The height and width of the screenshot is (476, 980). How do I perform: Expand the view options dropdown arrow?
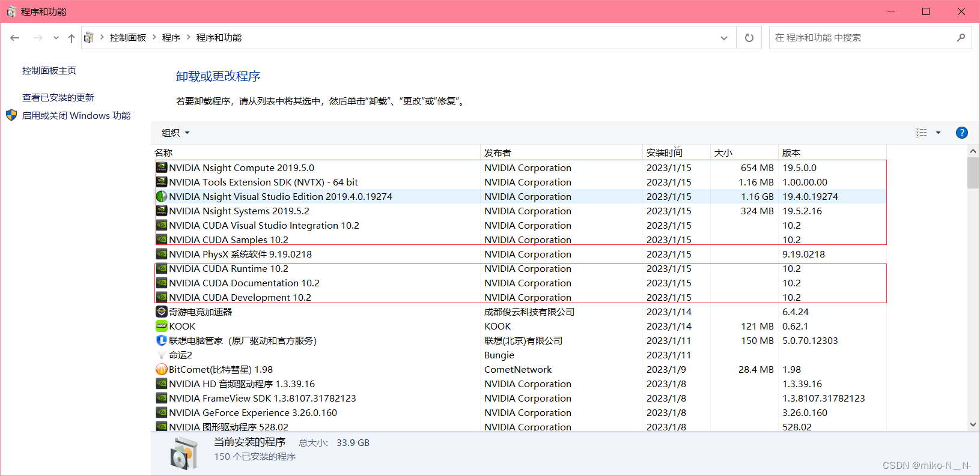(938, 133)
